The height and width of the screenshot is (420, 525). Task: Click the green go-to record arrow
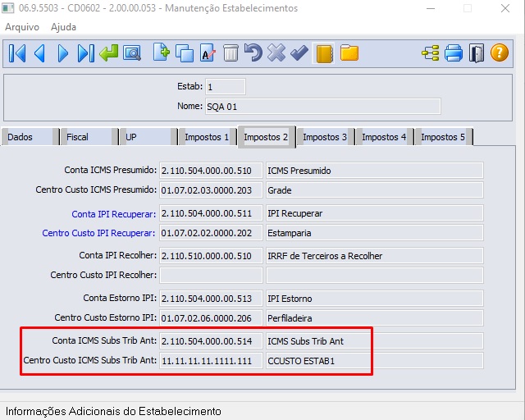point(109,53)
